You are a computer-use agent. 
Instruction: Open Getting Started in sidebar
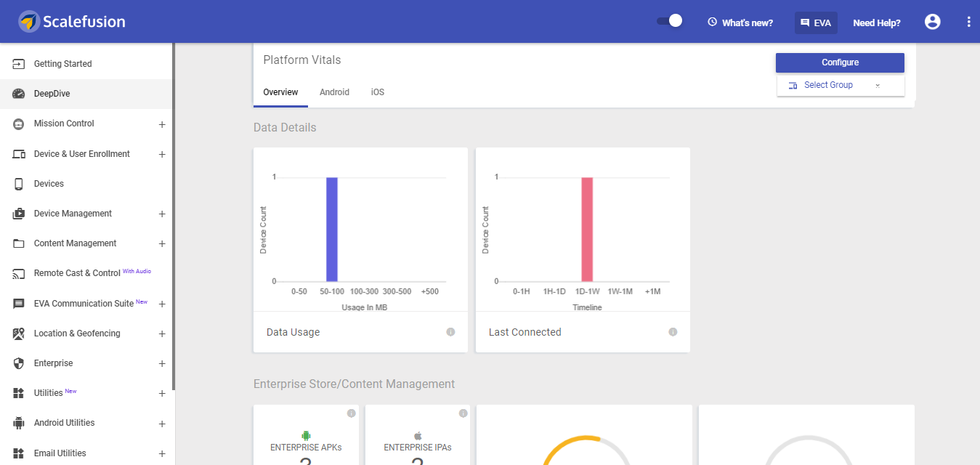(x=86, y=64)
